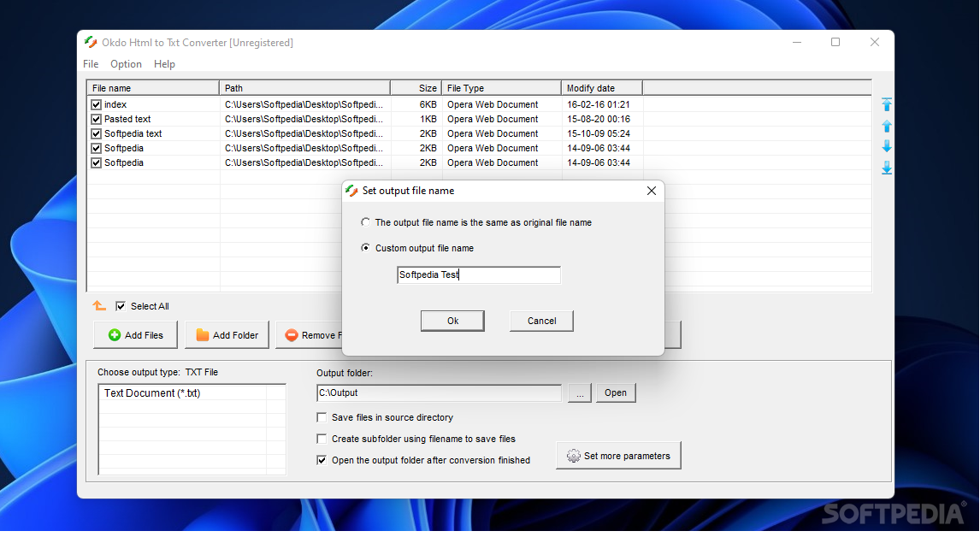Disable Open the output folder after conversion
980x537 pixels.
coord(322,460)
